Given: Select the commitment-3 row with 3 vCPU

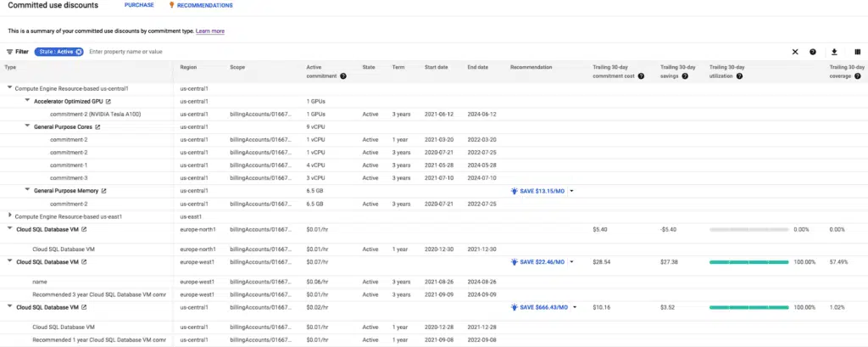Looking at the screenshot, I should coord(434,178).
